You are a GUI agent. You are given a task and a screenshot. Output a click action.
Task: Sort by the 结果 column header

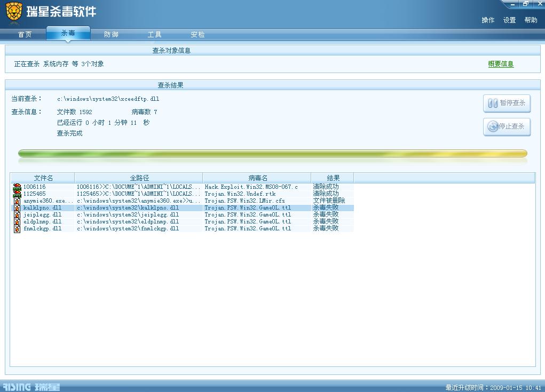tap(333, 178)
